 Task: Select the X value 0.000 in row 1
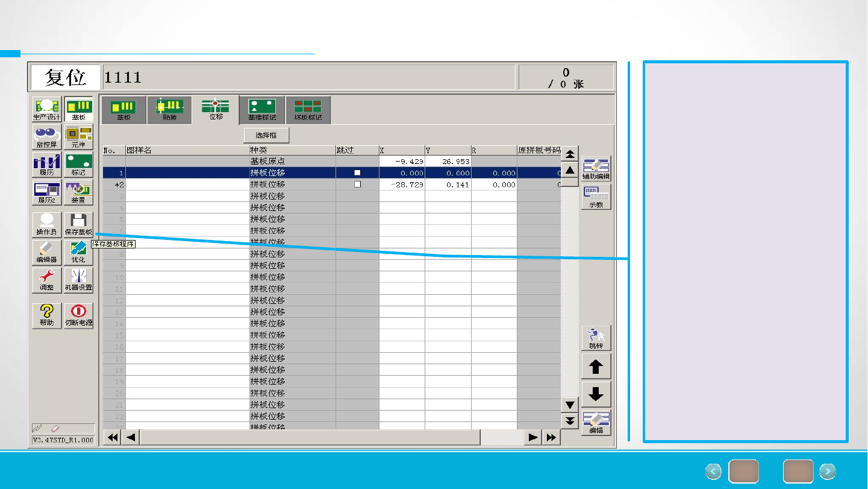[x=402, y=173]
